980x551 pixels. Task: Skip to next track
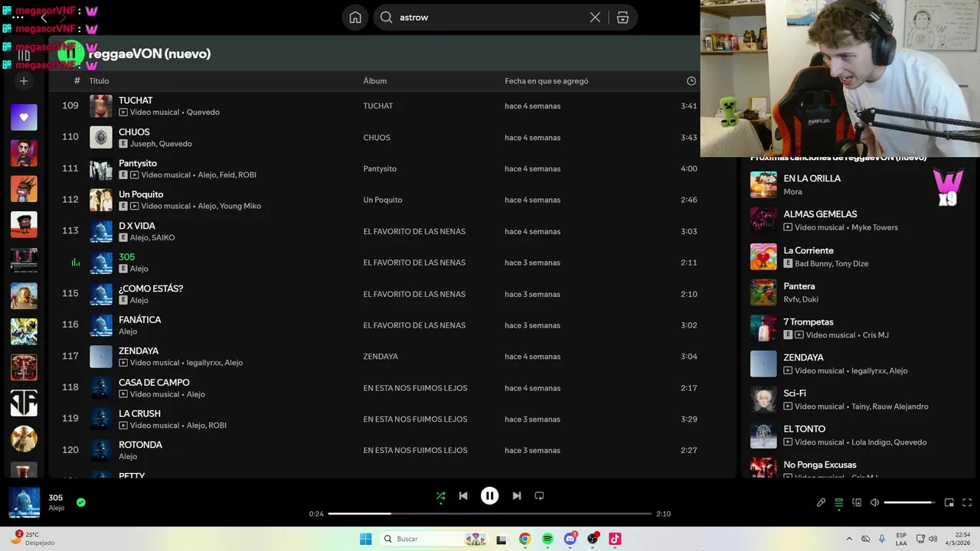click(x=517, y=496)
